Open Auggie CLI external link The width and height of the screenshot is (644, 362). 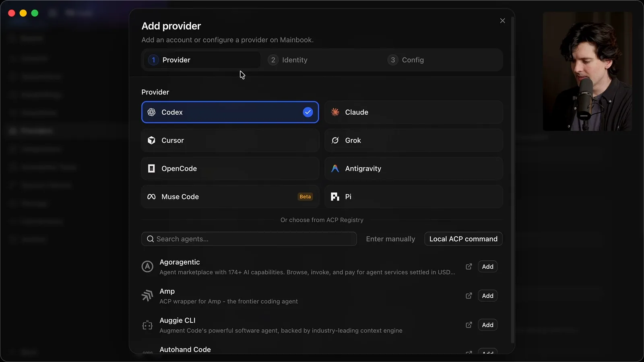click(469, 325)
